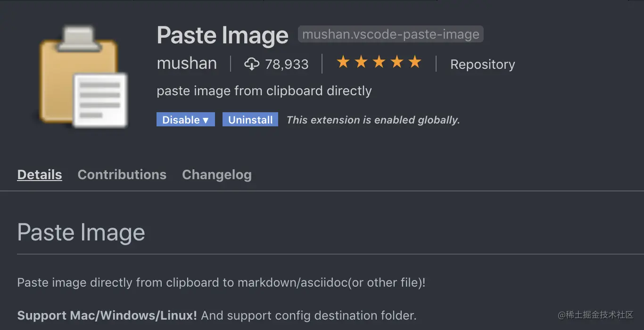Click the first rating star
The width and height of the screenshot is (644, 330).
[x=343, y=62]
